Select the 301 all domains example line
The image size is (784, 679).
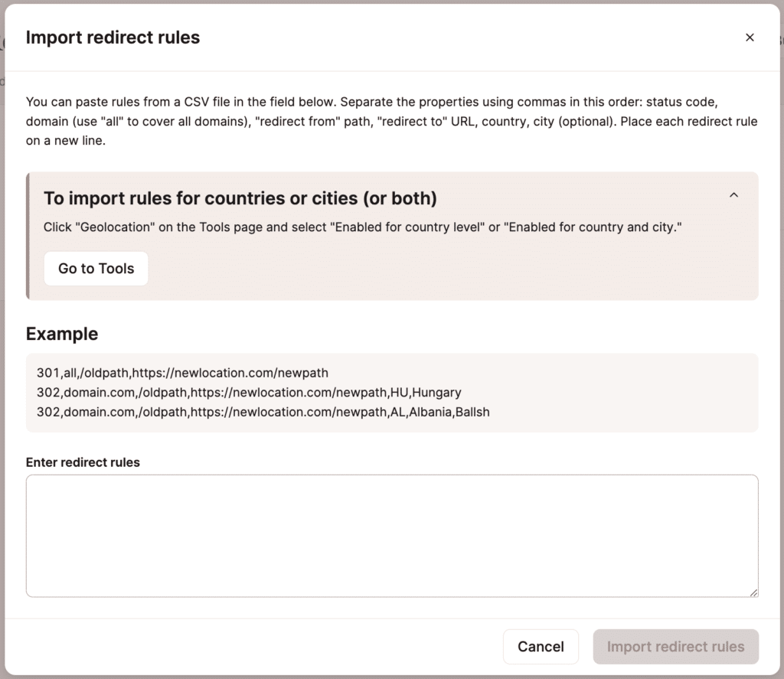point(182,373)
